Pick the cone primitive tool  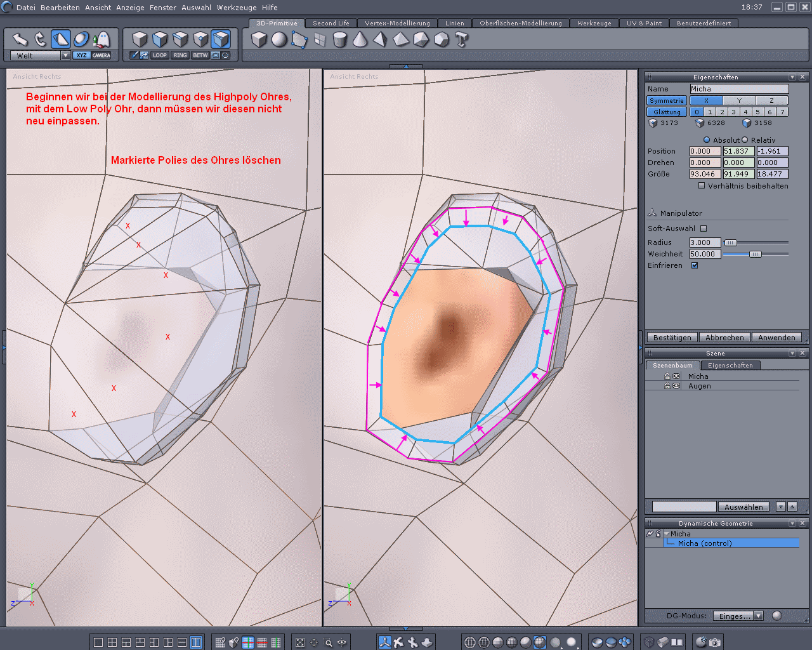click(x=360, y=40)
